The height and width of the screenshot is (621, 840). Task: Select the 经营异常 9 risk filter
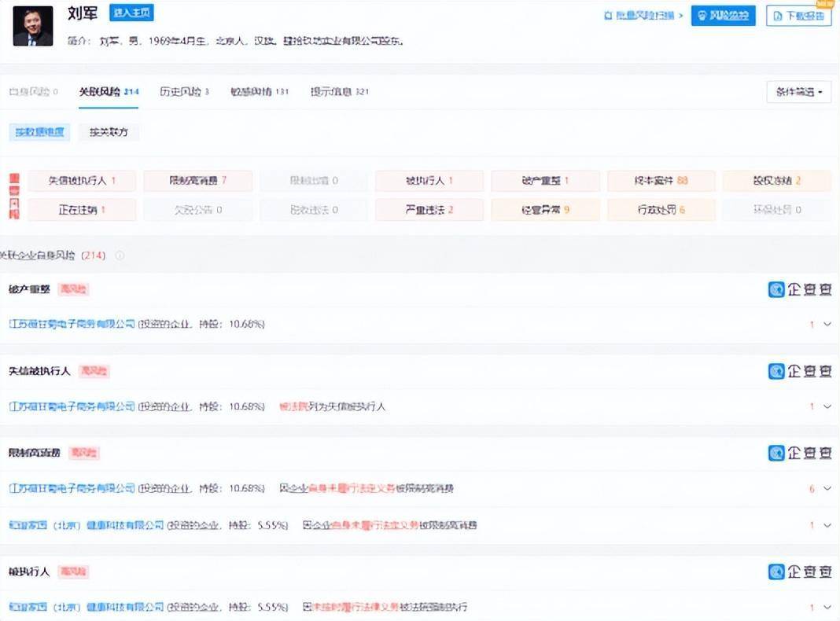coord(545,210)
